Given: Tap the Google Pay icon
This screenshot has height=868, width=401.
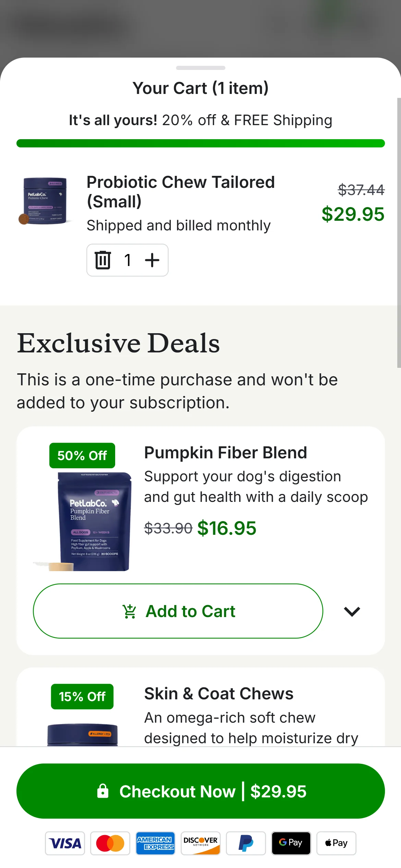Looking at the screenshot, I should [291, 843].
